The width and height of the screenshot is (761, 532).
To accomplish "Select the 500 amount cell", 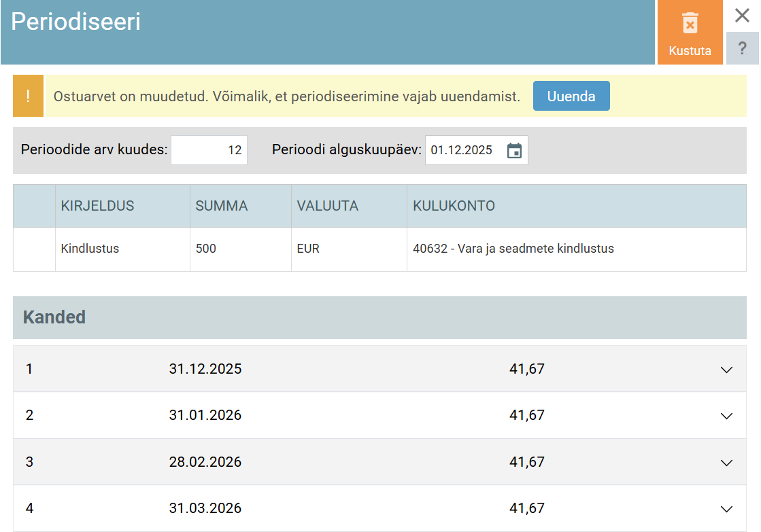I will coord(205,249).
